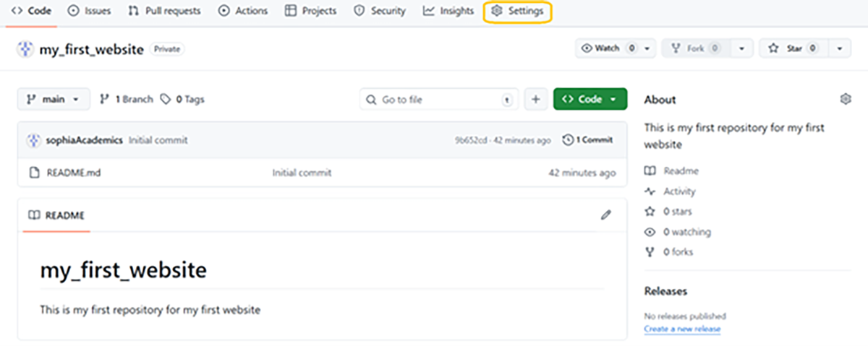This screenshot has height=346, width=868.
Task: Open commit hash 9b652cd
Action: 470,140
